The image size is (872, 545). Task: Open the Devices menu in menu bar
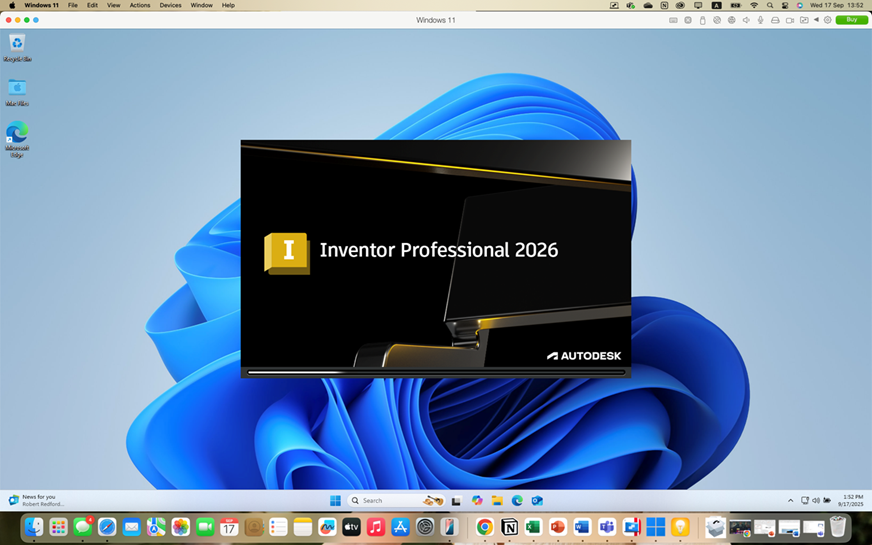coord(170,5)
